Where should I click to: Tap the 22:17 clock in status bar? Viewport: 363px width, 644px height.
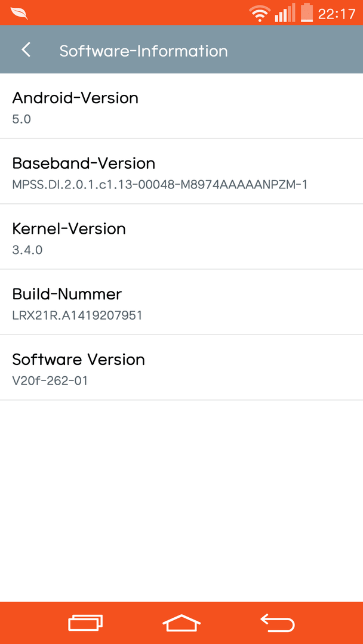[x=337, y=14]
